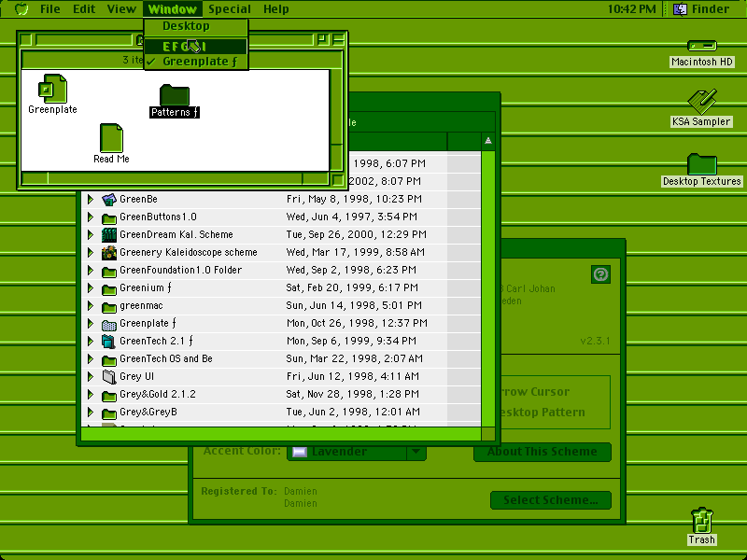Choose checked Greenplate ƒ in Window menu

point(196,62)
